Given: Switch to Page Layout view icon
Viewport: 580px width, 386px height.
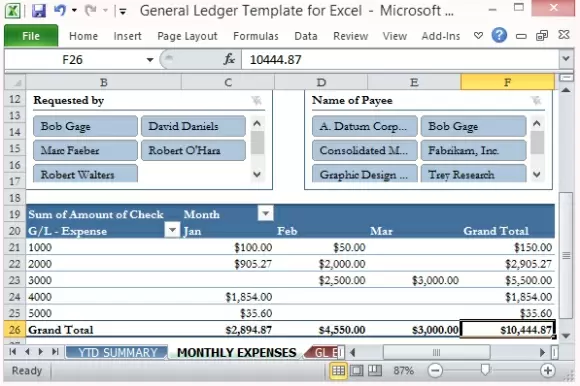Looking at the screenshot, I should click(356, 370).
